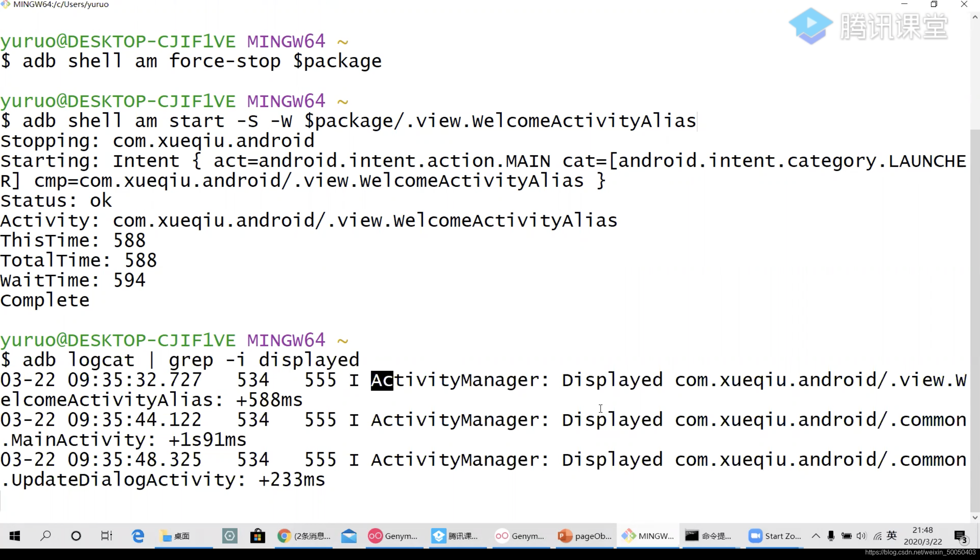Switch input language via 英 indicator
Image resolution: width=980 pixels, height=560 pixels.
click(892, 536)
